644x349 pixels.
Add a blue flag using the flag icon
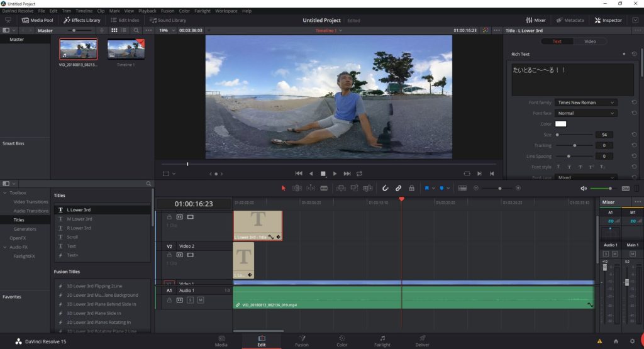(x=427, y=188)
